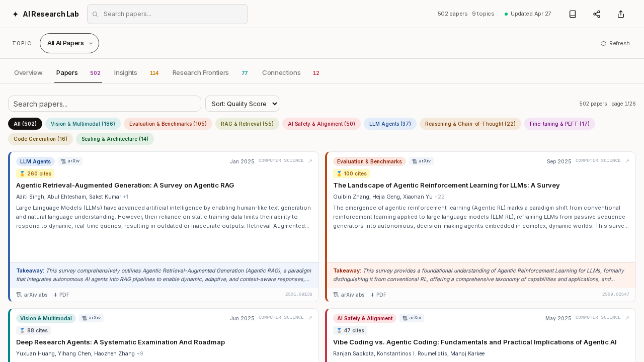This screenshot has height=362, width=644.
Task: Open external link arrow on Agentic Reinforcement Learning card
Action: coord(627,161)
